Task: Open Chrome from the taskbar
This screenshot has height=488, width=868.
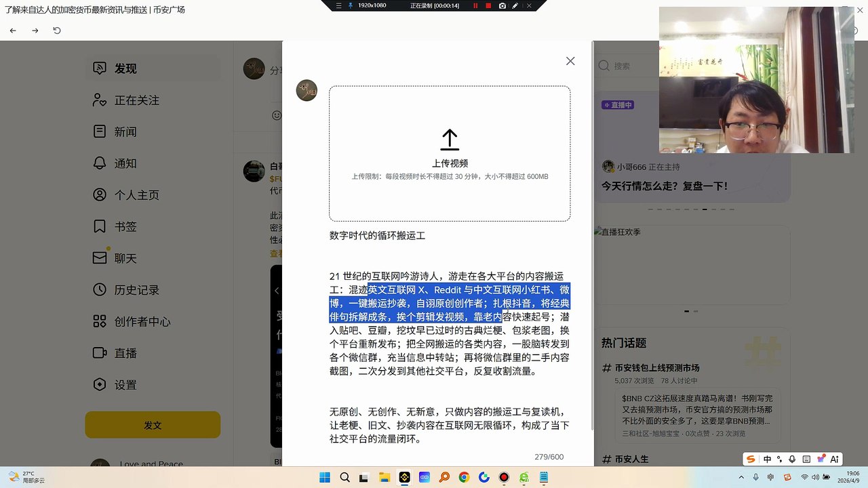Action: pyautogui.click(x=464, y=477)
